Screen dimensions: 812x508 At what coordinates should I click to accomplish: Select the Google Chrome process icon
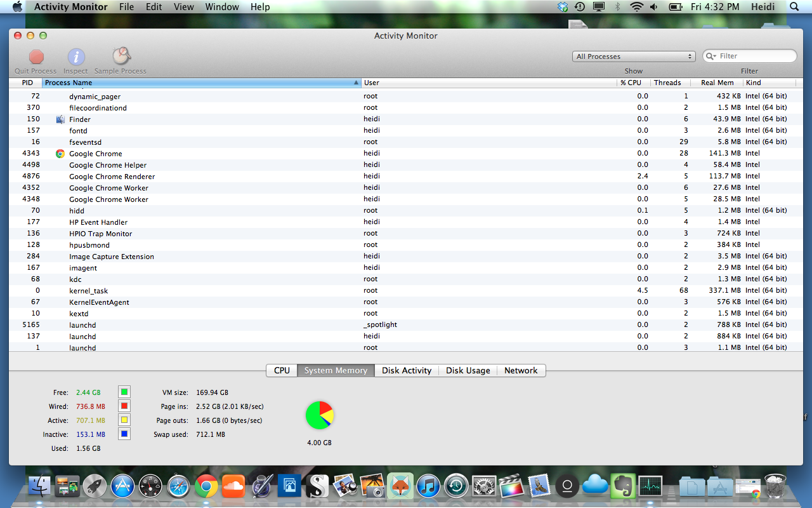tap(60, 154)
